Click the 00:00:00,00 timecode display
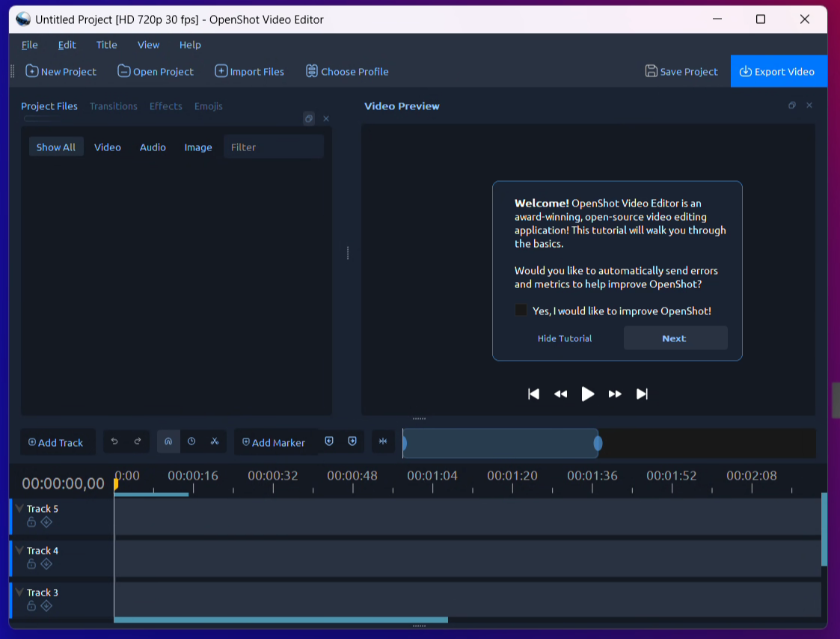This screenshot has height=639, width=840. click(64, 483)
